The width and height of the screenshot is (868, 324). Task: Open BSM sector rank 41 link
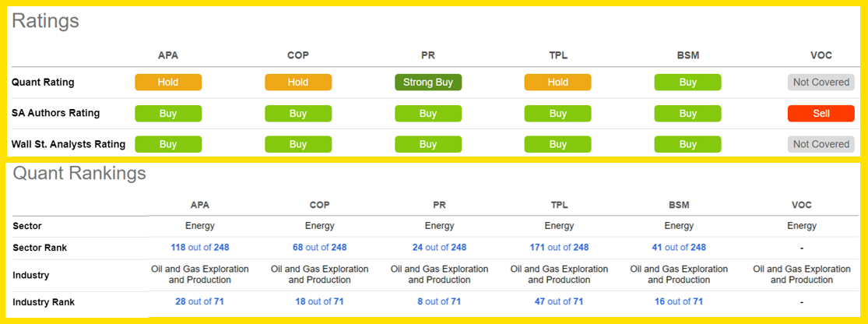(x=679, y=248)
